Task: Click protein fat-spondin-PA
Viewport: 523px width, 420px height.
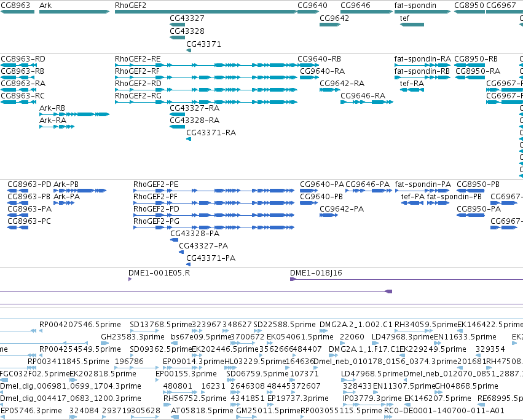Action: pyautogui.click(x=422, y=191)
